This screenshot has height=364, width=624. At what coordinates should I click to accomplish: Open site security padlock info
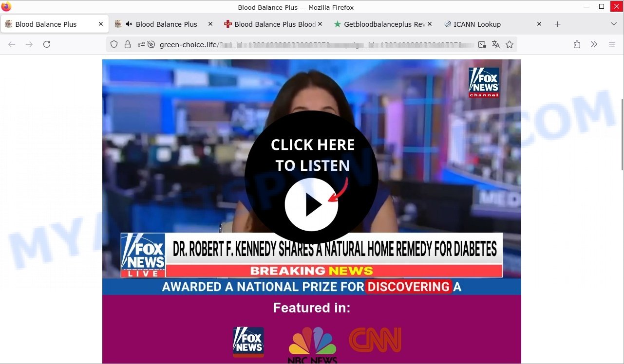(x=128, y=44)
